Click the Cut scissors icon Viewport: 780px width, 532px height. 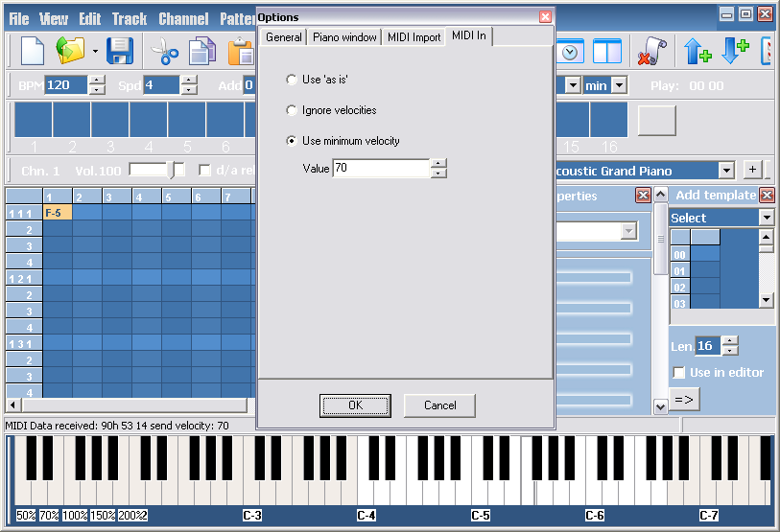pos(164,51)
